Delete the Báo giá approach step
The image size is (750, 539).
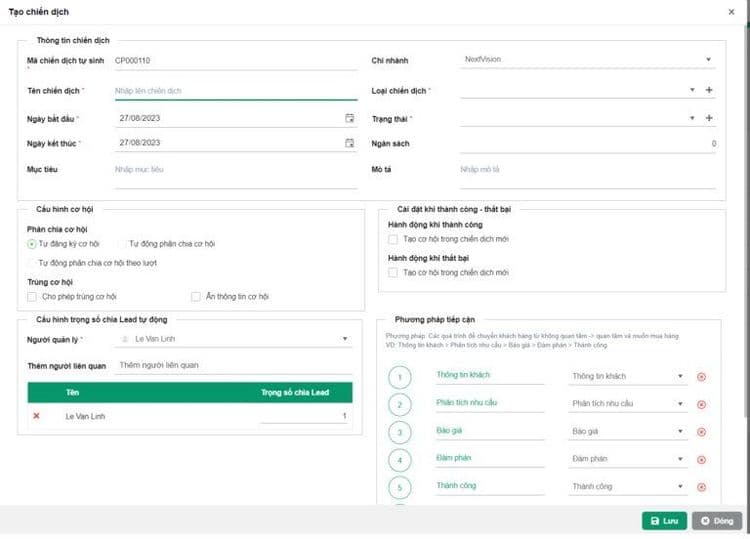701,432
